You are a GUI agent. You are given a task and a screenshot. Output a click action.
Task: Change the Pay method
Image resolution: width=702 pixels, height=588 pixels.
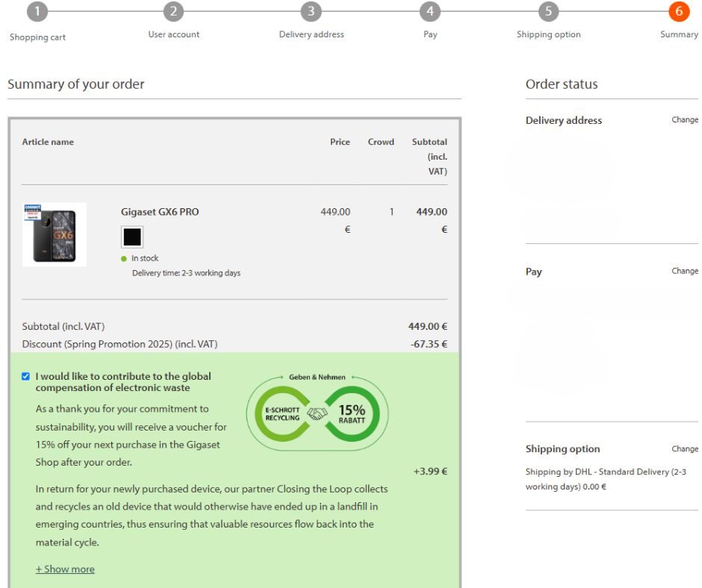pos(685,271)
